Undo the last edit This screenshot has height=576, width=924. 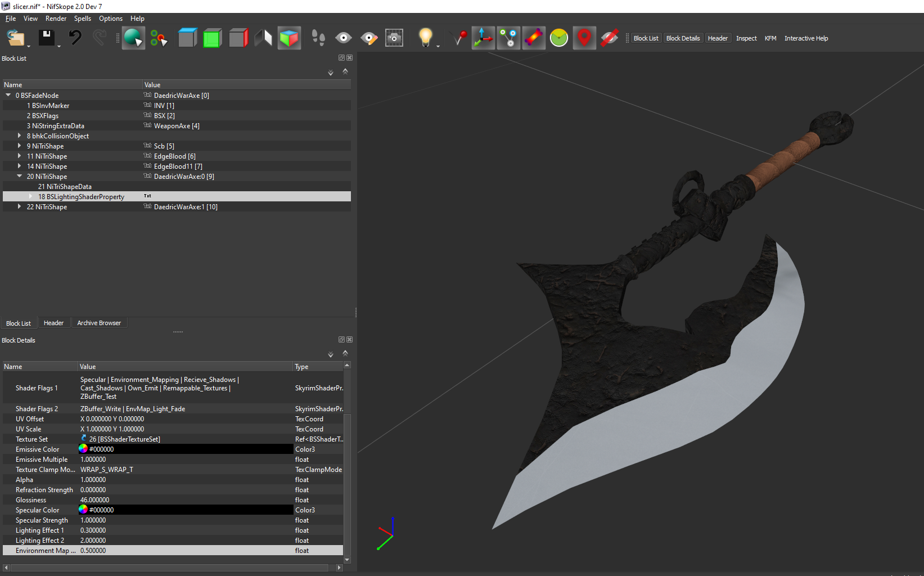click(x=75, y=38)
